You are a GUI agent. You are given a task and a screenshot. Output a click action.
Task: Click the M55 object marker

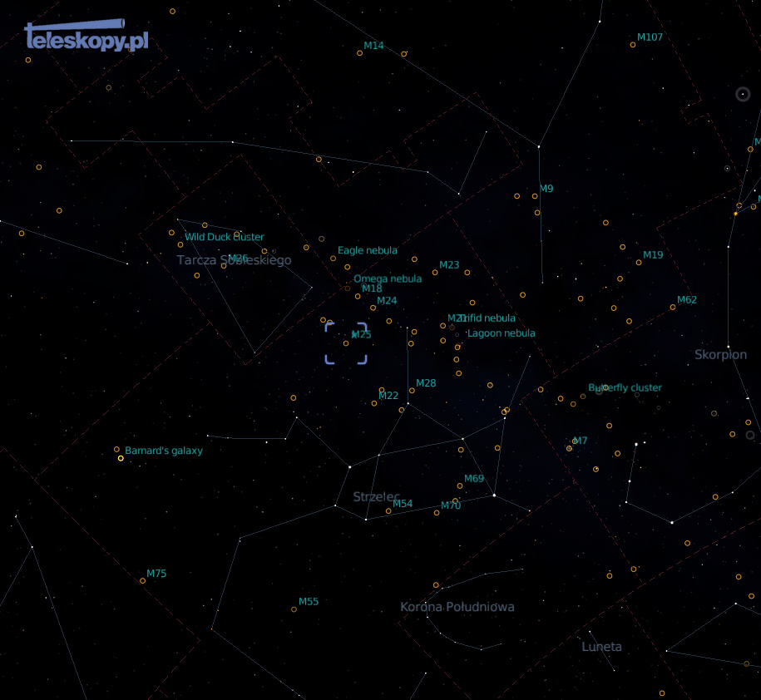(294, 609)
